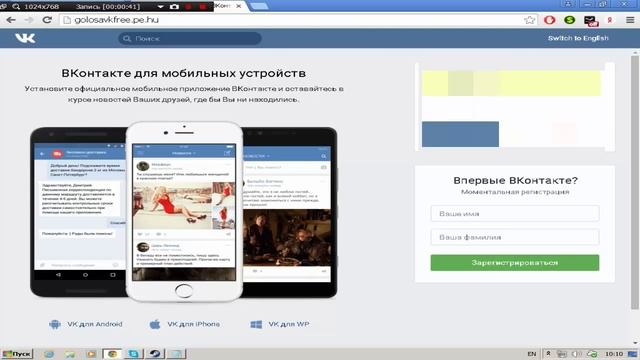The width and height of the screenshot is (640, 360).
Task: Click the VK logo in the header
Action: click(x=25, y=38)
